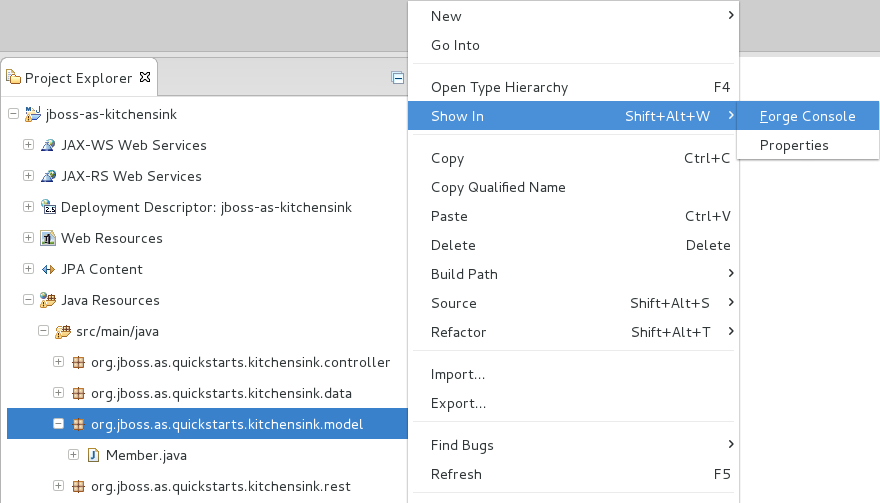Collapse the Java Resources tree node
Screen dimensions: 880x503
pyautogui.click(x=28, y=300)
